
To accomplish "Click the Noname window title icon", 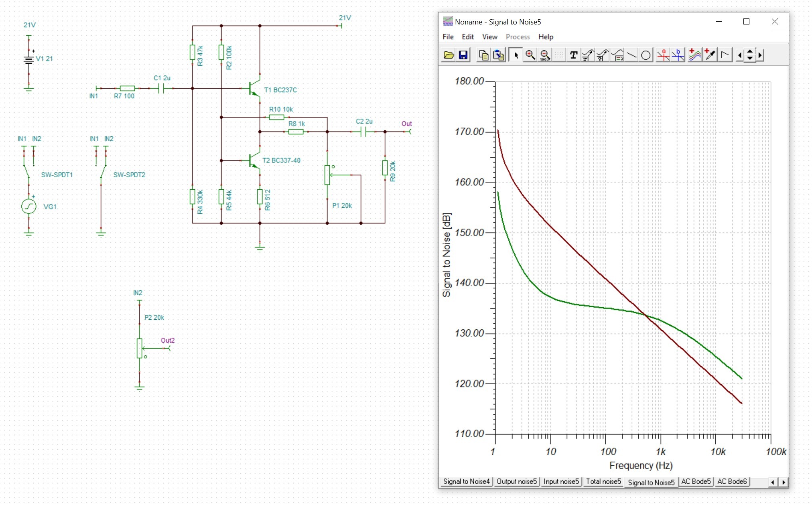I will pos(448,22).
